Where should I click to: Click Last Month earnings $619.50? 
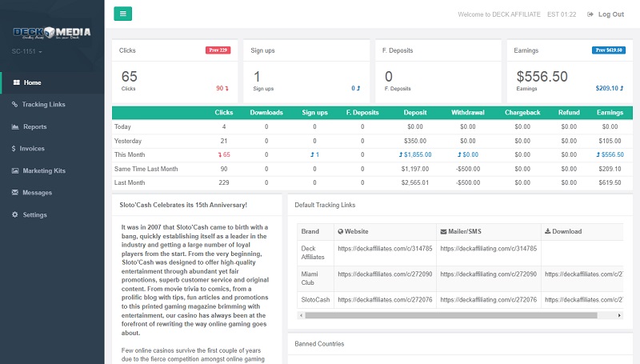click(x=610, y=183)
